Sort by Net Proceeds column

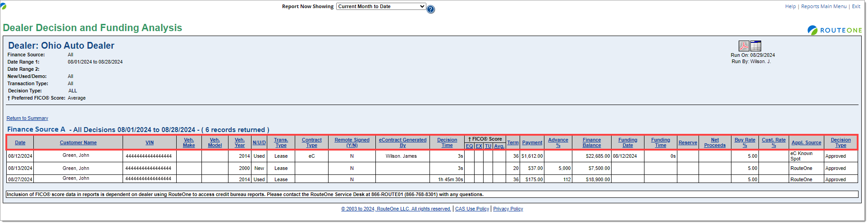coord(715,142)
